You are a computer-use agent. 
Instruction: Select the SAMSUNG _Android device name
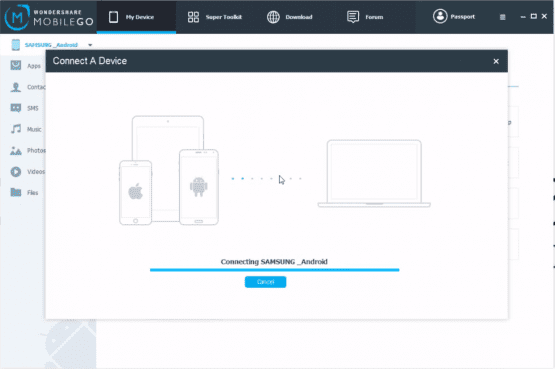coord(51,45)
